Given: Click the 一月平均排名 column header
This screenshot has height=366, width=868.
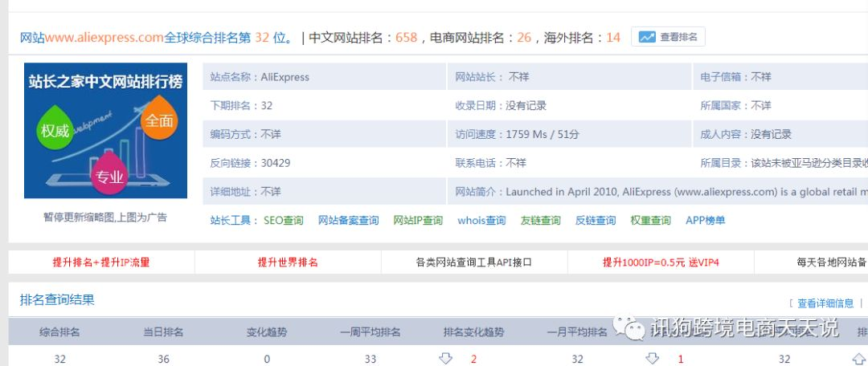Looking at the screenshot, I should [x=577, y=332].
